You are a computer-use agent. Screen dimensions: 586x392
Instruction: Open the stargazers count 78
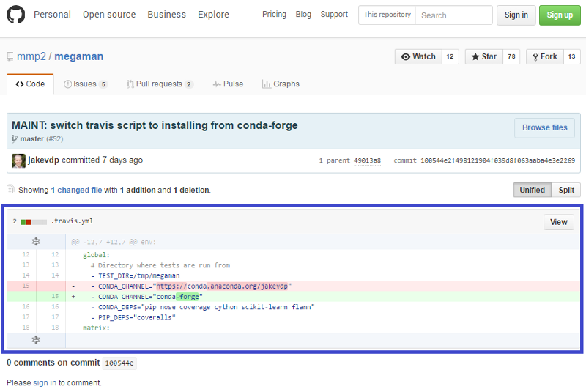click(511, 57)
